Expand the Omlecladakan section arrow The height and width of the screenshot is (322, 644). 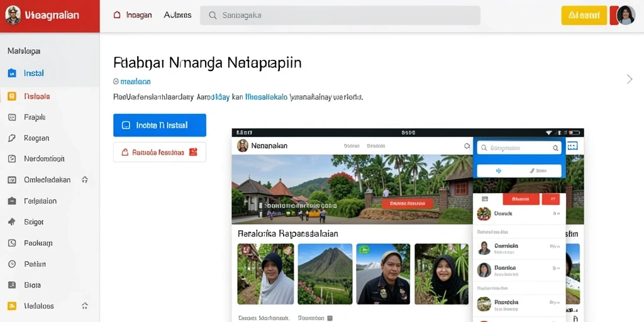coord(85,179)
